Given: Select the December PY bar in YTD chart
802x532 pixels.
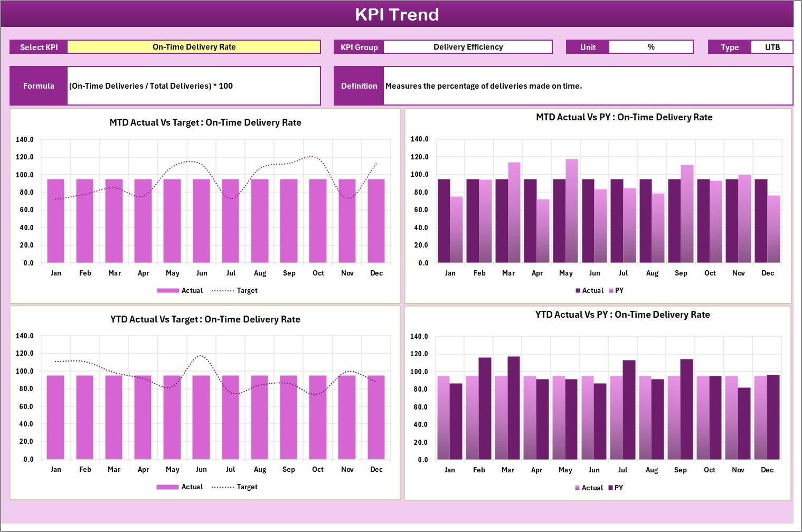Looking at the screenshot, I should [x=772, y=417].
